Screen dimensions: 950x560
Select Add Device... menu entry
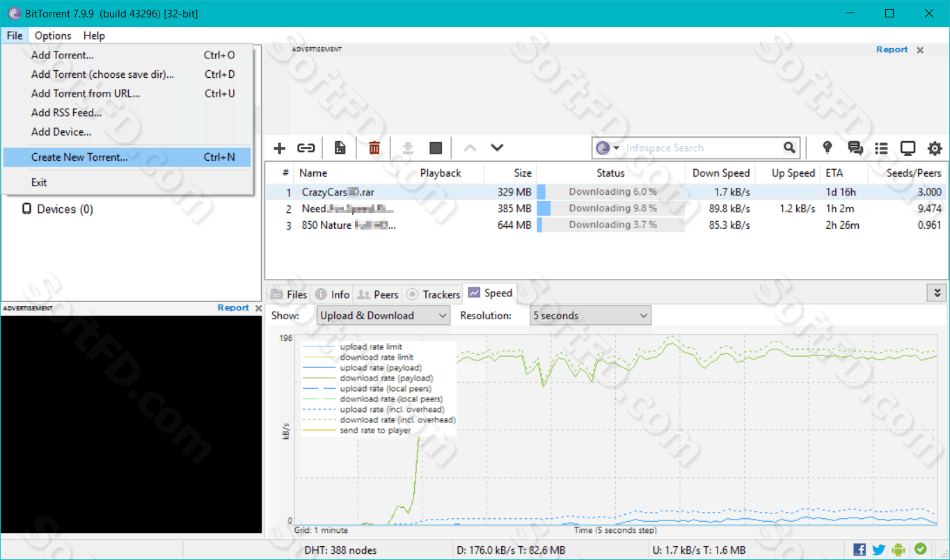[127, 132]
